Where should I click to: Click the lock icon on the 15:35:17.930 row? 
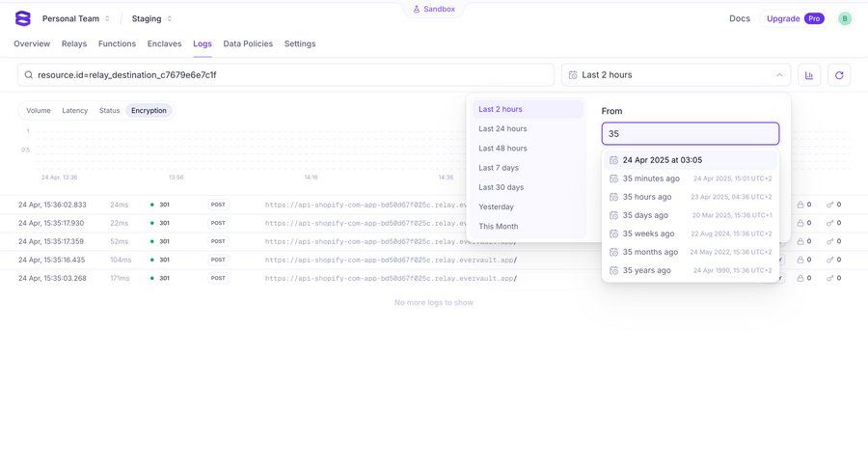point(800,223)
